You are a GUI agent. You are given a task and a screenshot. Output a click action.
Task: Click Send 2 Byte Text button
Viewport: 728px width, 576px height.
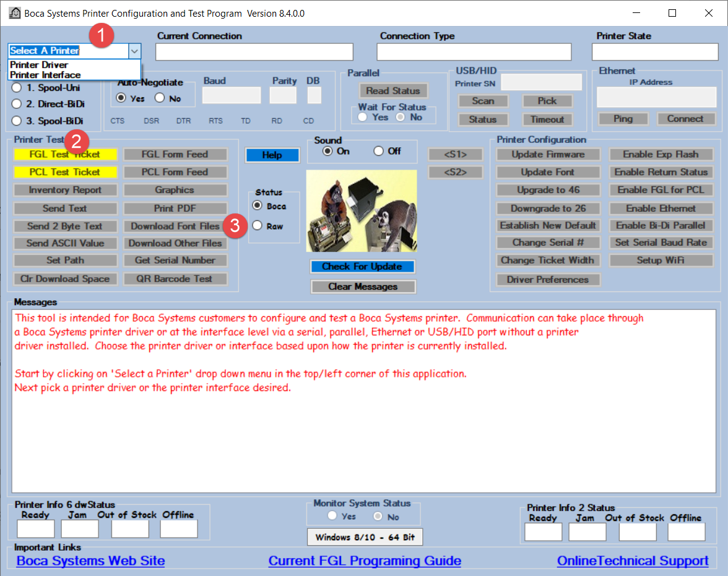(x=65, y=226)
